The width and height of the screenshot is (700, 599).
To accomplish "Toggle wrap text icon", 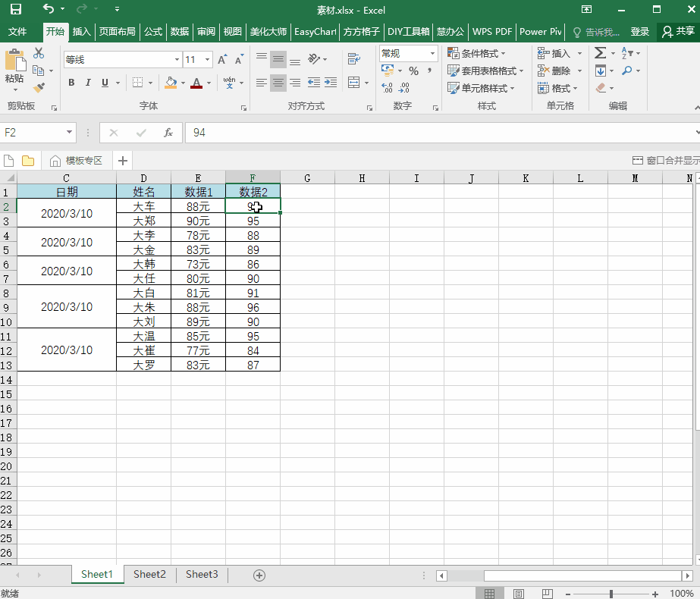I will pos(354,59).
